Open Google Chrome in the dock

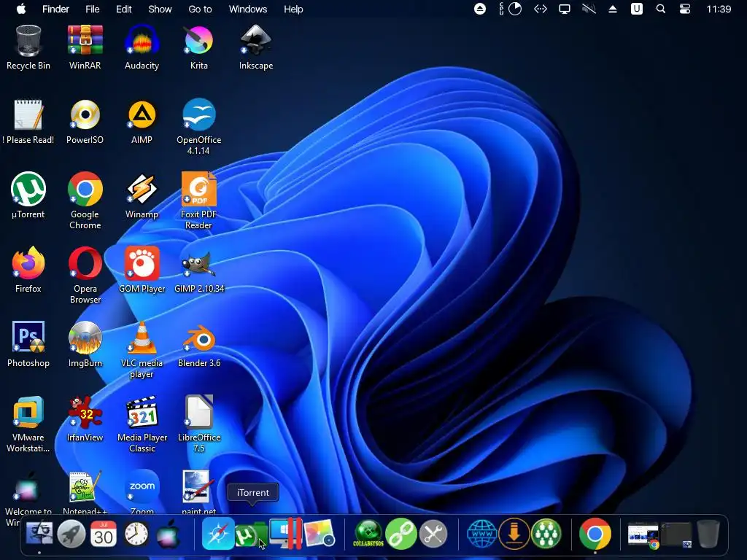pos(595,534)
